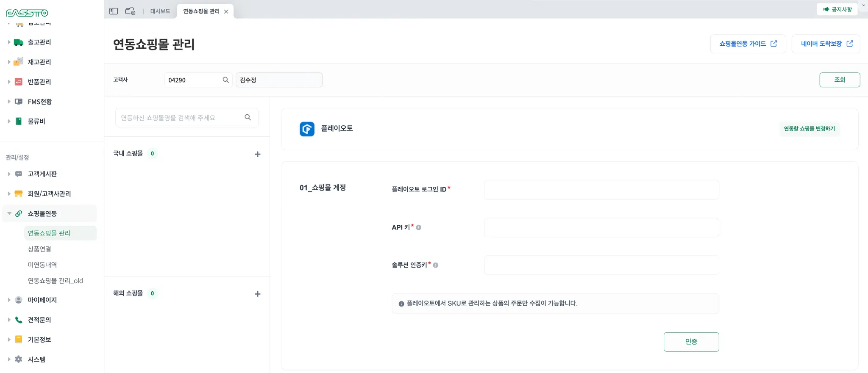868x373 pixels.
Task: Click the customer name field 김수정
Action: pos(279,80)
